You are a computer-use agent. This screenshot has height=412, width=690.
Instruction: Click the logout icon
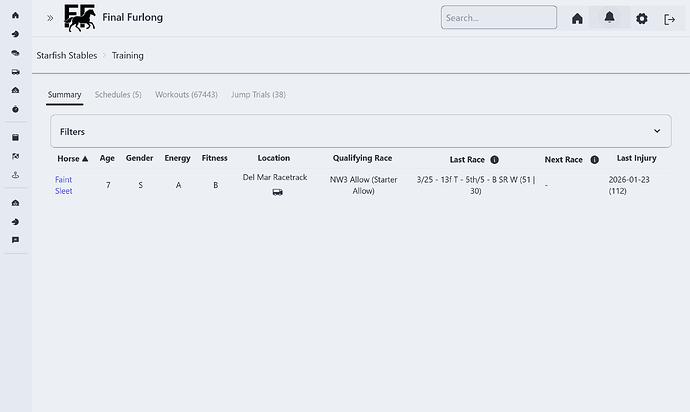[x=669, y=19]
